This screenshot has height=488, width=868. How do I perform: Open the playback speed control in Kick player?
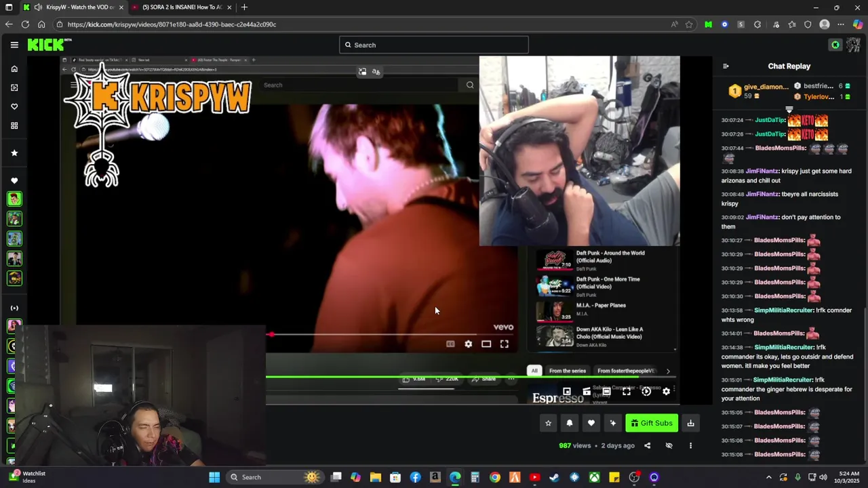(646, 391)
